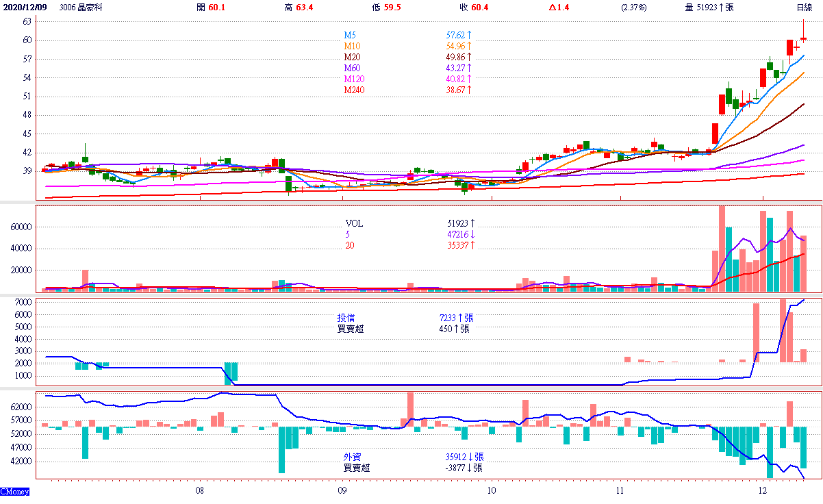
Task: Click the (2.37%) percent change value
Action: point(633,8)
